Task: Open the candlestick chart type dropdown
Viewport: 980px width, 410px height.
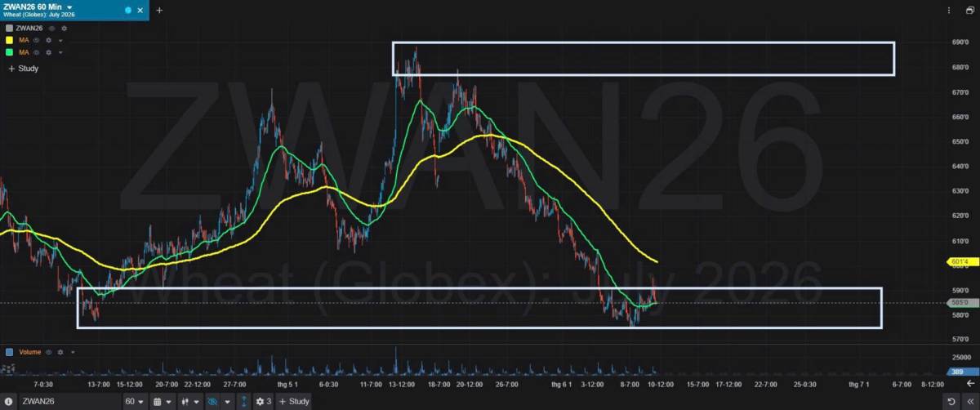Action: pos(189,402)
